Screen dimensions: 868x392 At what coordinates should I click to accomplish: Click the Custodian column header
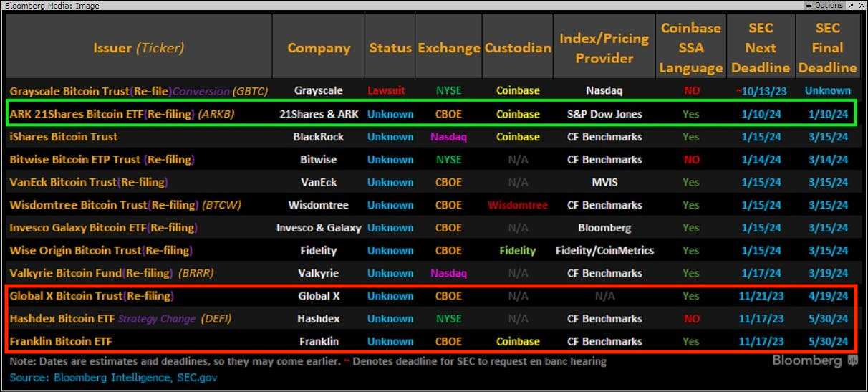pyautogui.click(x=518, y=48)
